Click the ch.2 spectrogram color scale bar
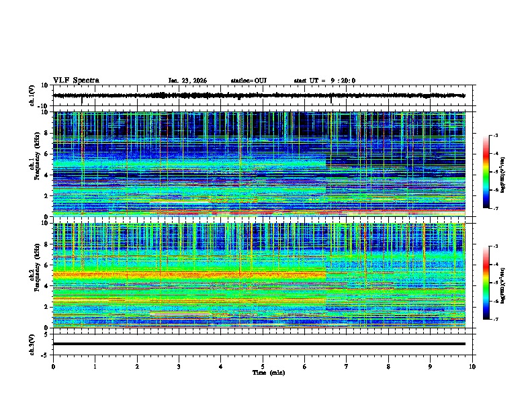 tap(486, 283)
